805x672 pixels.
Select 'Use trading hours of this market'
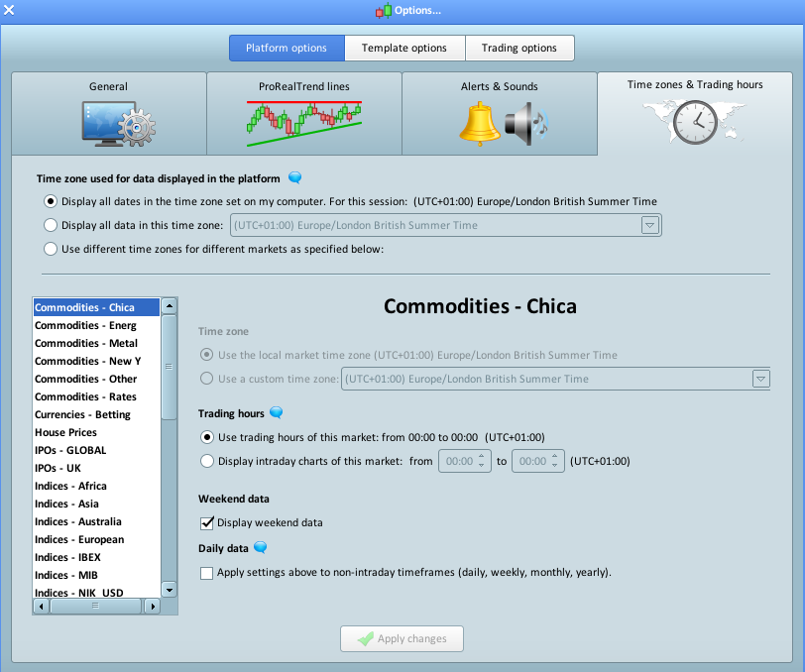pos(207,437)
